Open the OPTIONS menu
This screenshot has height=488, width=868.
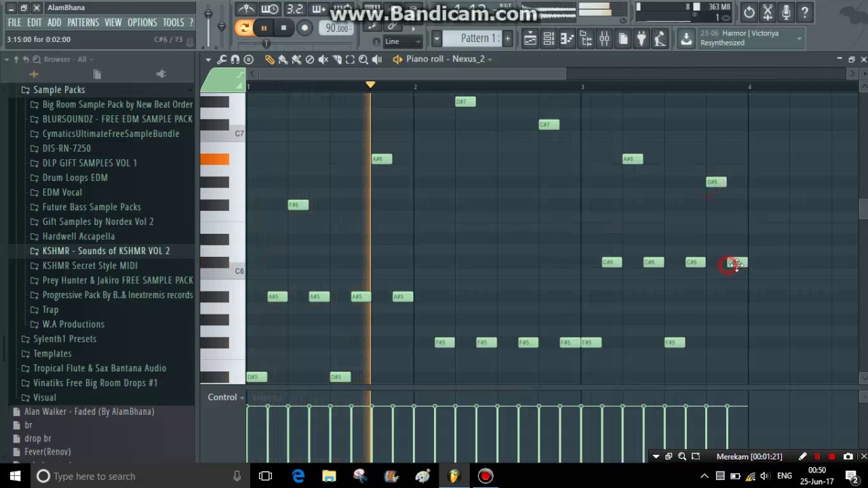coord(142,22)
